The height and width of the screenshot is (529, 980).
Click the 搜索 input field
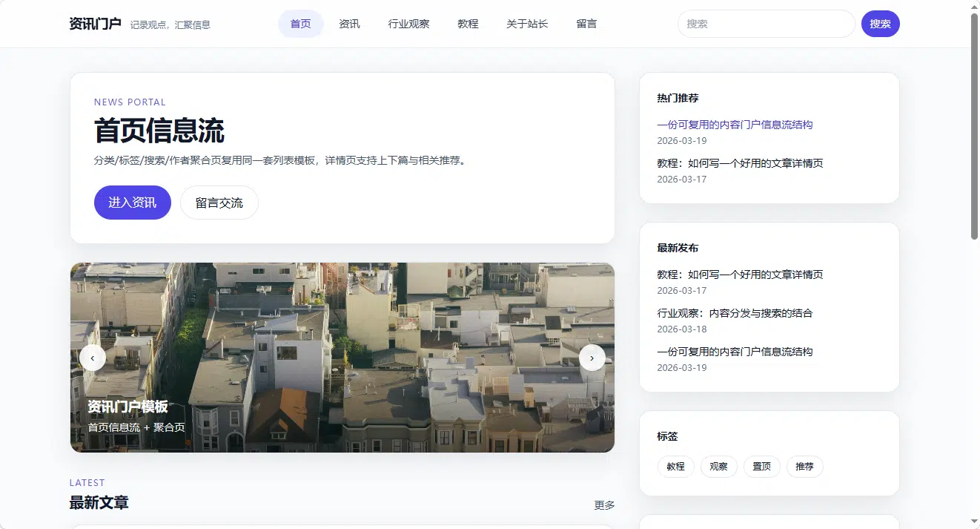[x=766, y=24]
